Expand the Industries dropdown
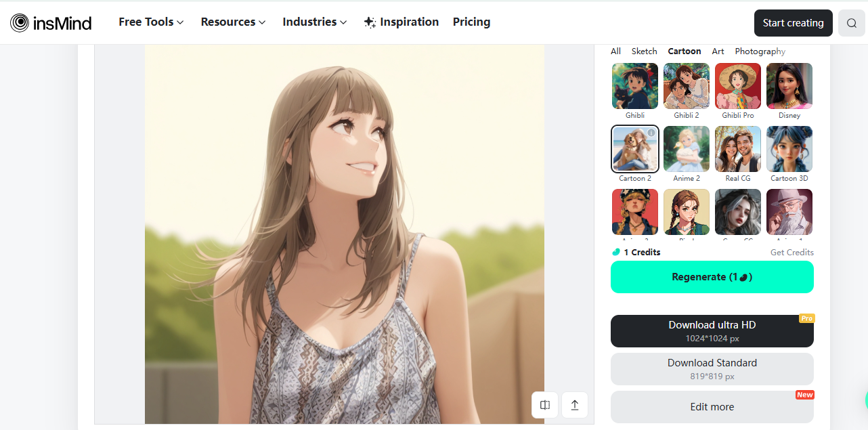868x430 pixels. (x=313, y=22)
